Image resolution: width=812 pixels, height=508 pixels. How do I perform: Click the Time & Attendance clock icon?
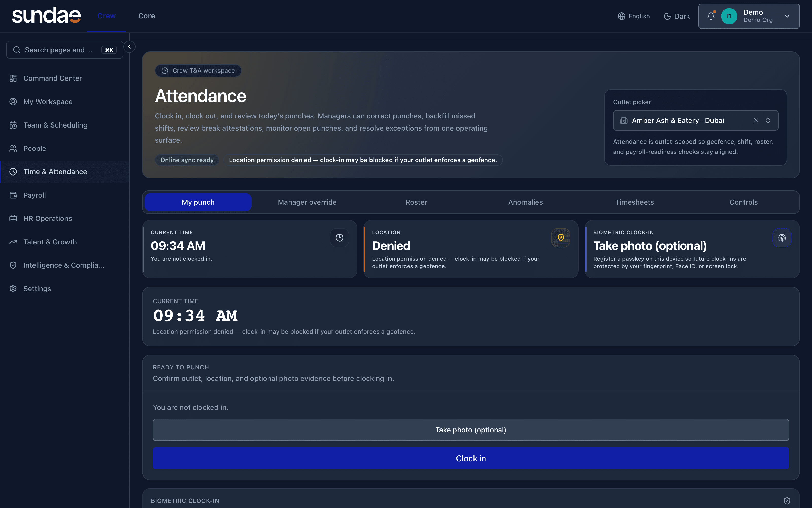pyautogui.click(x=13, y=172)
